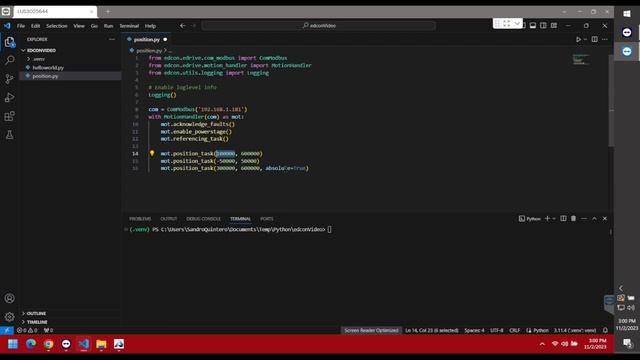The image size is (640, 360).
Task: Open the File menu
Action: coord(21,26)
